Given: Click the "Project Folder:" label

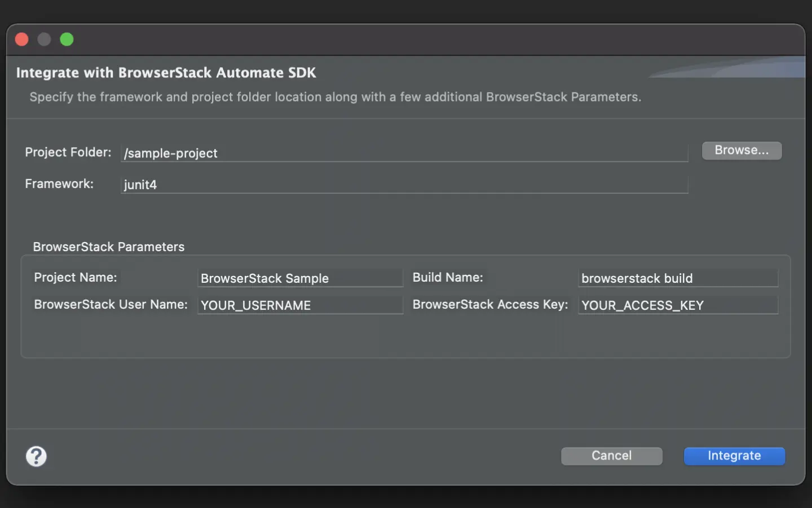Looking at the screenshot, I should pos(68,152).
